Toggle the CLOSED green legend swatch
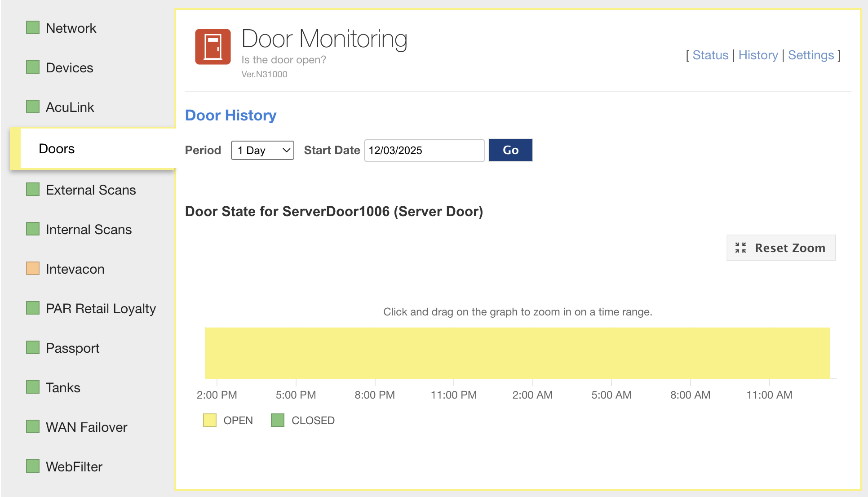868x497 pixels. [x=278, y=420]
